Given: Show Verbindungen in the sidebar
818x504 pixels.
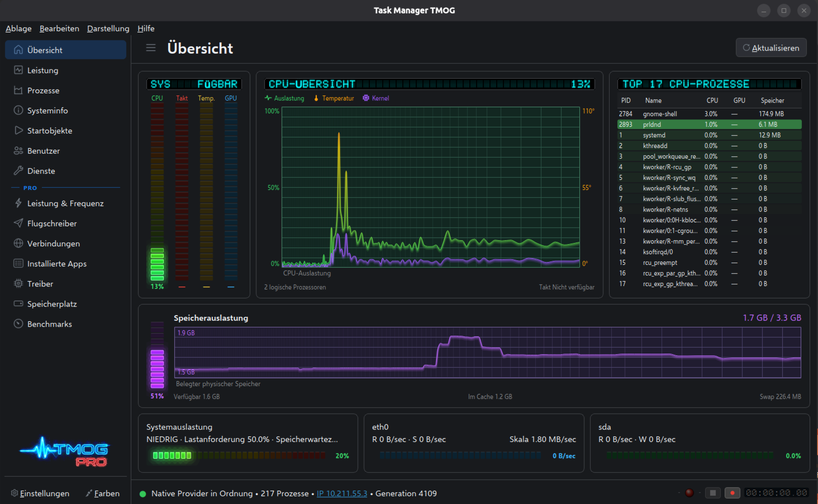Looking at the screenshot, I should tap(65, 243).
